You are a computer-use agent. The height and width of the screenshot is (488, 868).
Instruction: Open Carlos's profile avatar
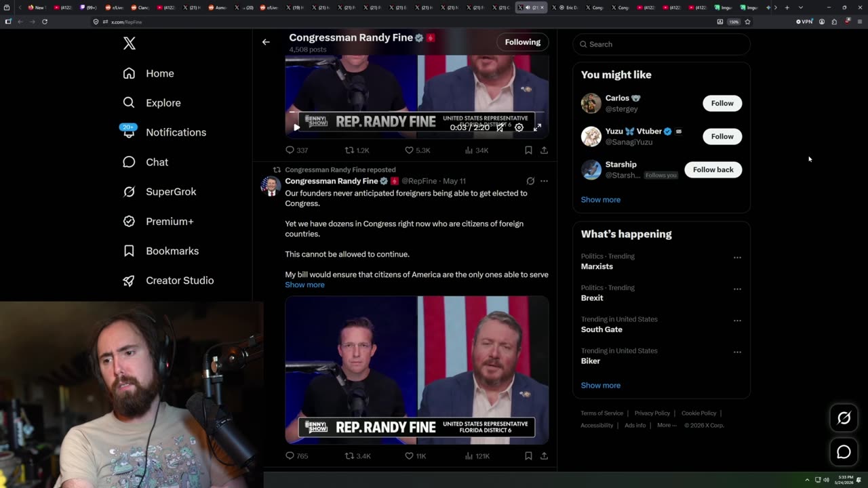tap(591, 103)
